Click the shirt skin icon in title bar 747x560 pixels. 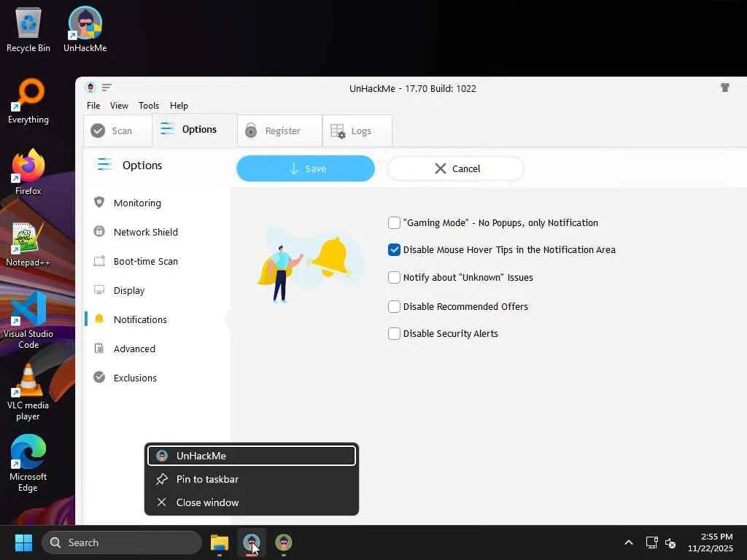725,87
